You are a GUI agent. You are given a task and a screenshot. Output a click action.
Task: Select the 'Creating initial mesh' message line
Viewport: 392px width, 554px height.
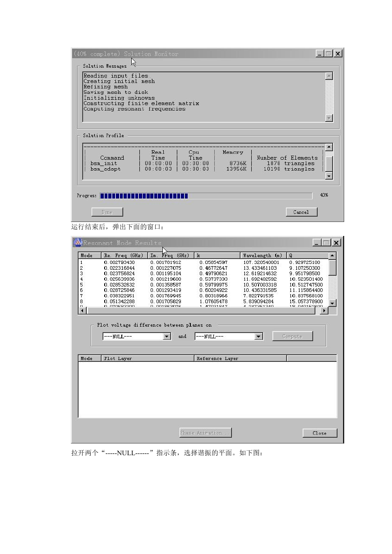(x=119, y=81)
